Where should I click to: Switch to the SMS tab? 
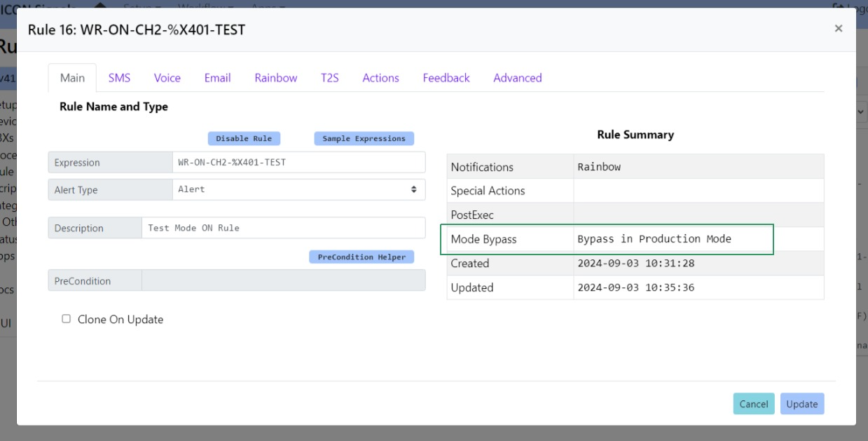119,77
